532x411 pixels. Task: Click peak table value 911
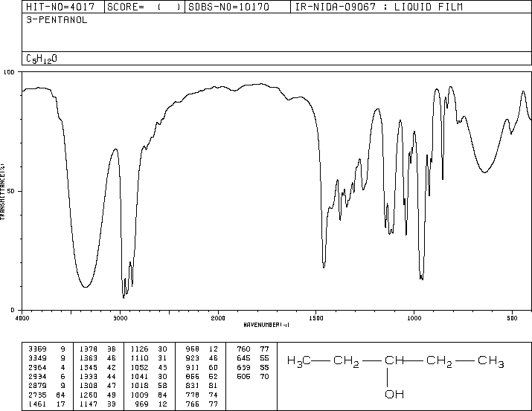(x=192, y=367)
